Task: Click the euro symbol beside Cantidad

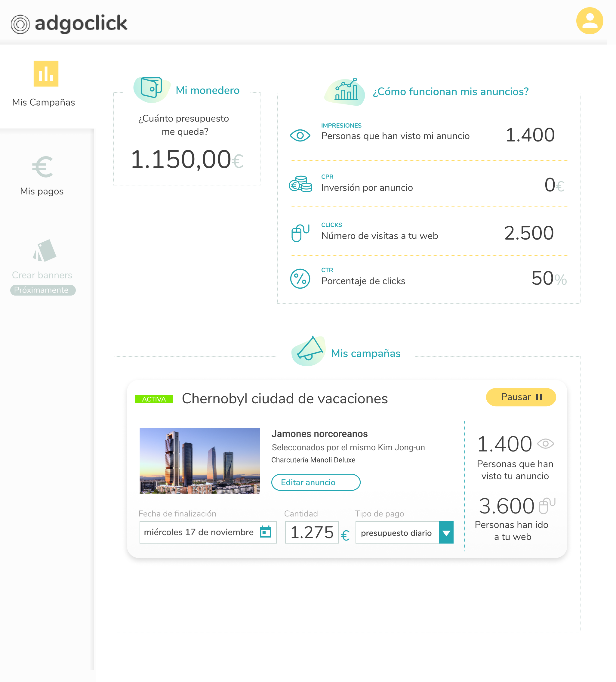Action: (x=345, y=535)
